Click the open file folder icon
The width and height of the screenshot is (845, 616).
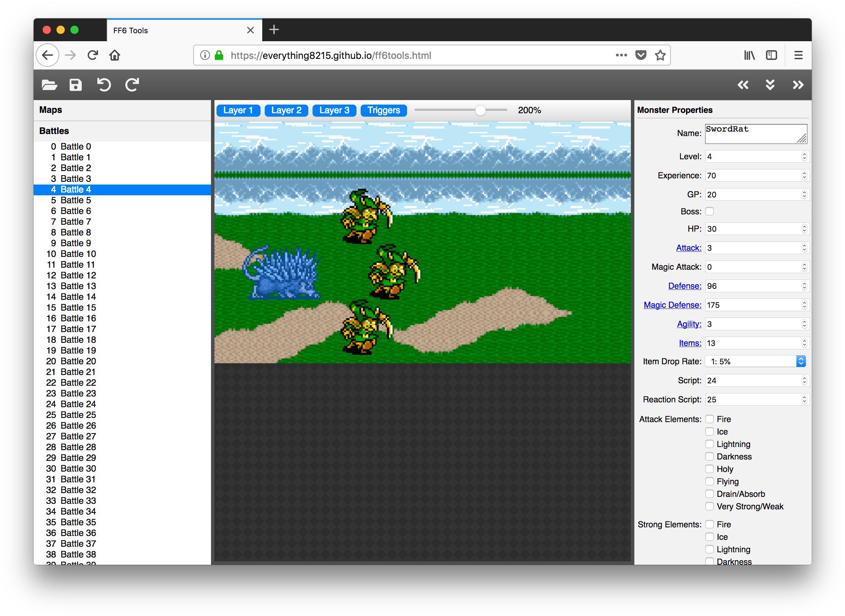pyautogui.click(x=49, y=85)
